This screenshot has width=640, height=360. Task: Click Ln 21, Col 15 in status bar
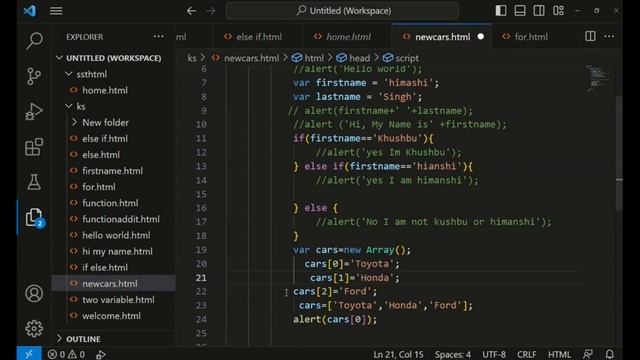point(398,354)
